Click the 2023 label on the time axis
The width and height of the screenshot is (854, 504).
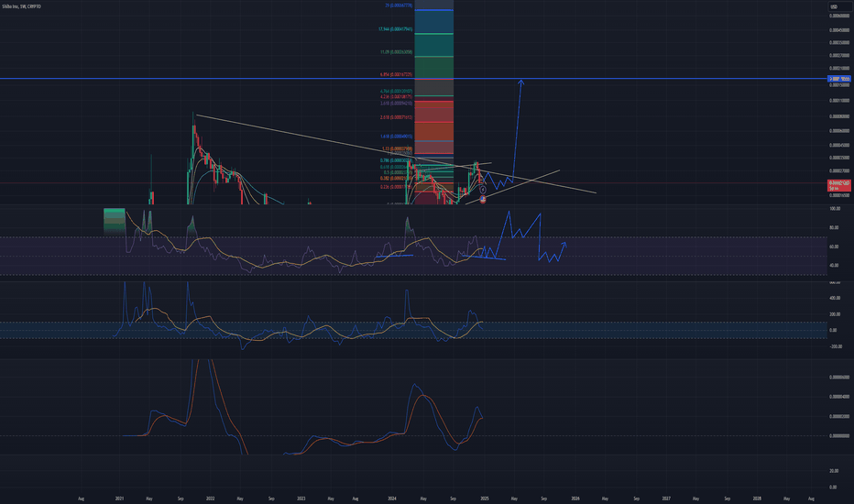(301, 499)
